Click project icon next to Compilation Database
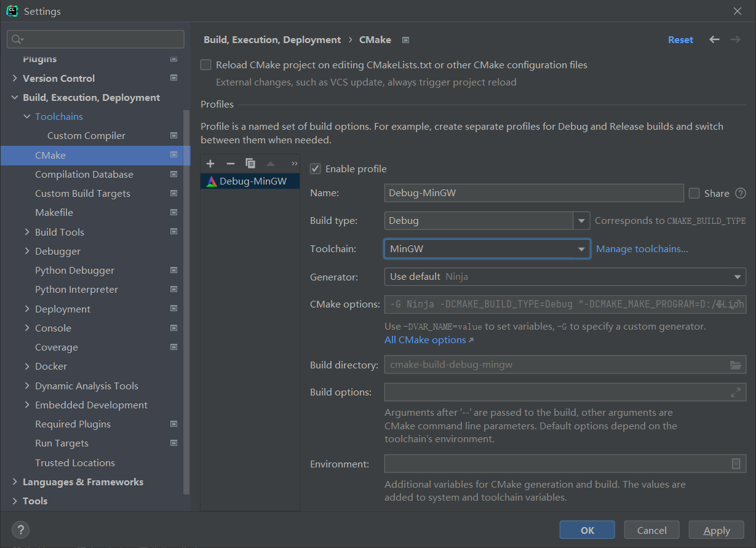756x548 pixels. tap(173, 174)
